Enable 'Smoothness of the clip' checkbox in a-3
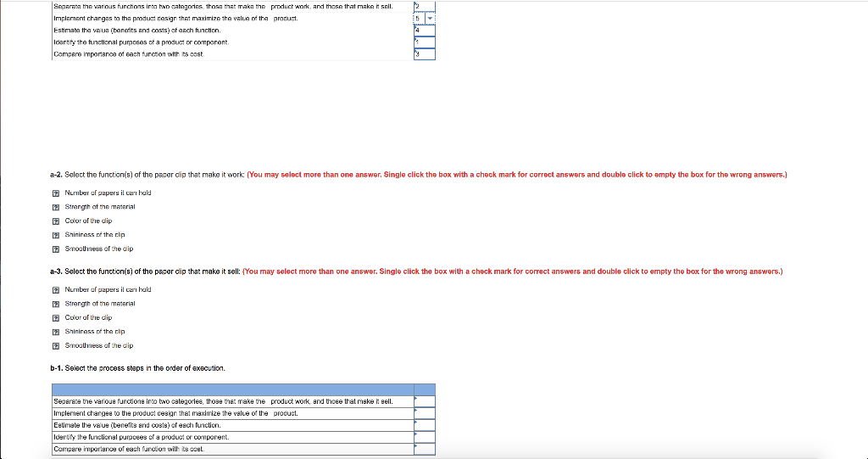The image size is (868, 459). pyautogui.click(x=55, y=346)
